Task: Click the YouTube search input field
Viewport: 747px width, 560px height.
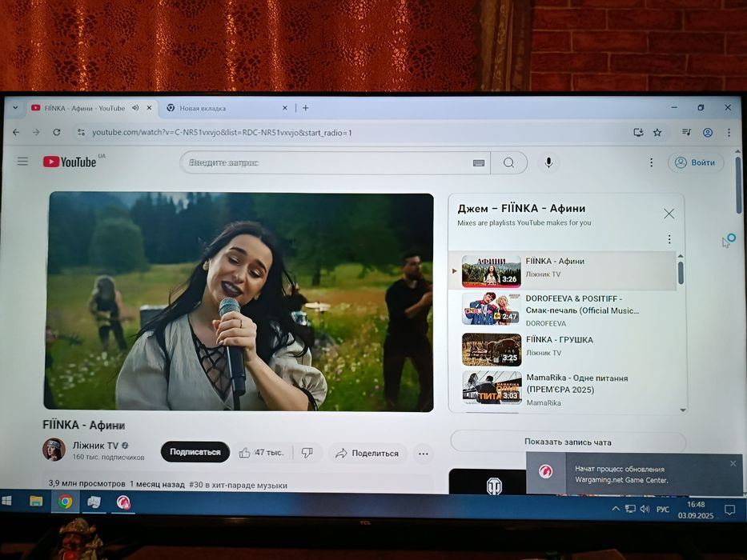Action: tap(329, 163)
